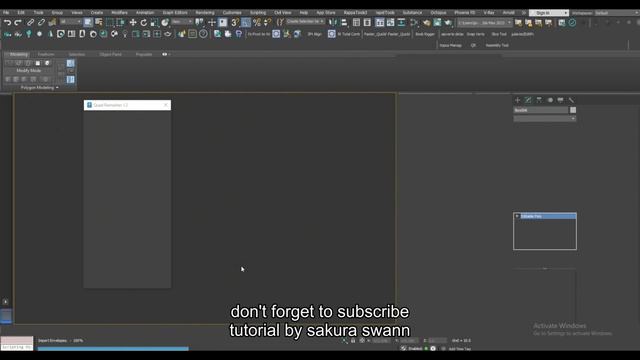Open the reference coordinate system dropdown
This screenshot has width=640, height=360.
(182, 22)
